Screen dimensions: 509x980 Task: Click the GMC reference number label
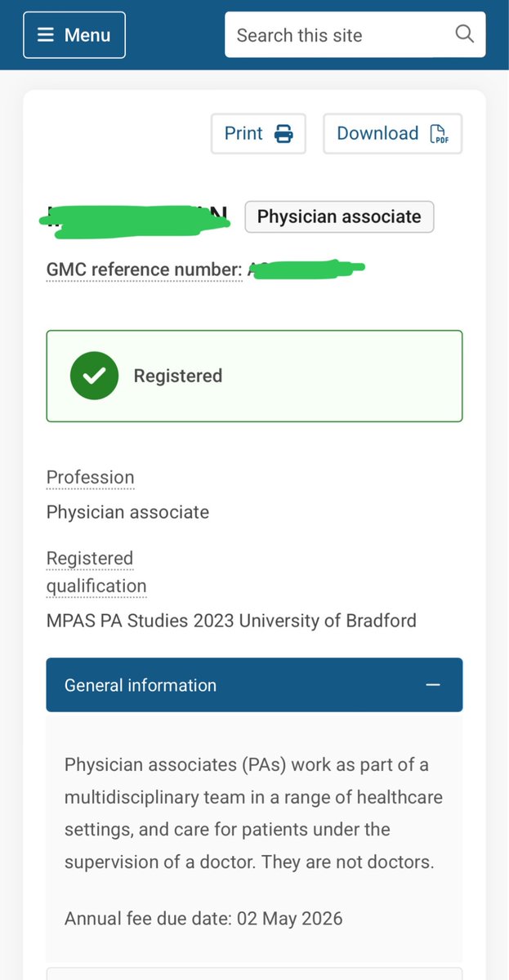[144, 269]
